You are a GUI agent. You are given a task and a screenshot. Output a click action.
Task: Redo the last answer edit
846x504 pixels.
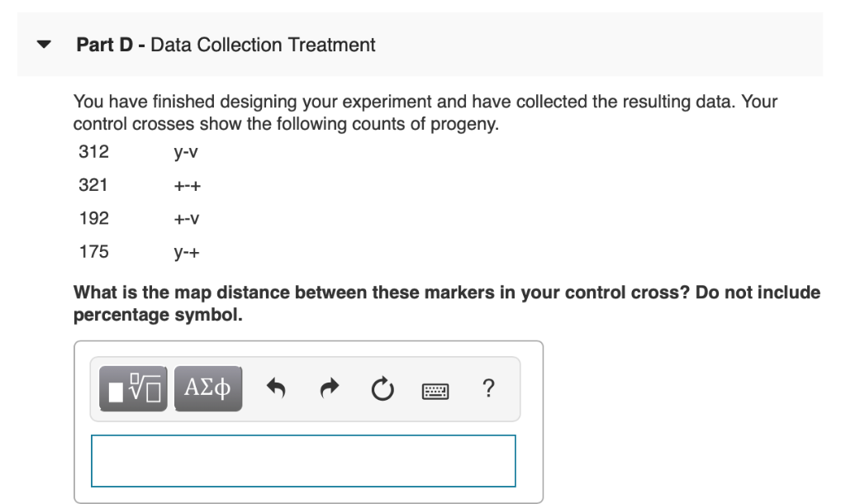[x=329, y=388]
